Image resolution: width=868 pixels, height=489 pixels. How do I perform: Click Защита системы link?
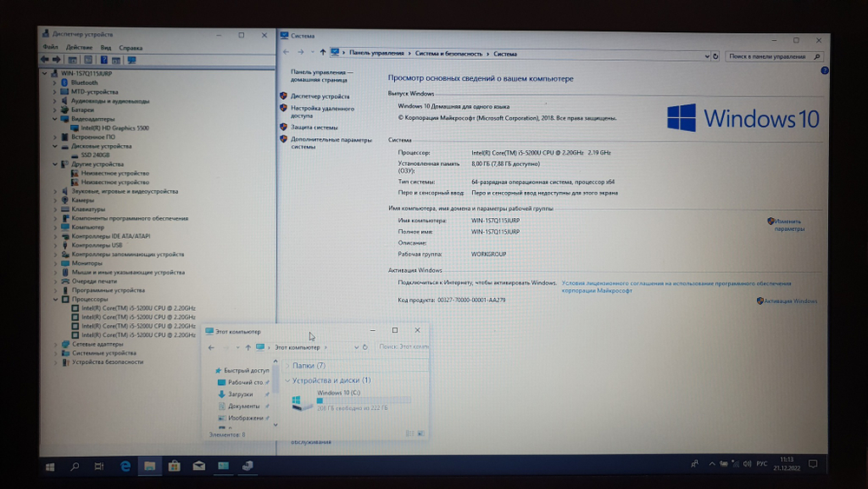click(314, 128)
